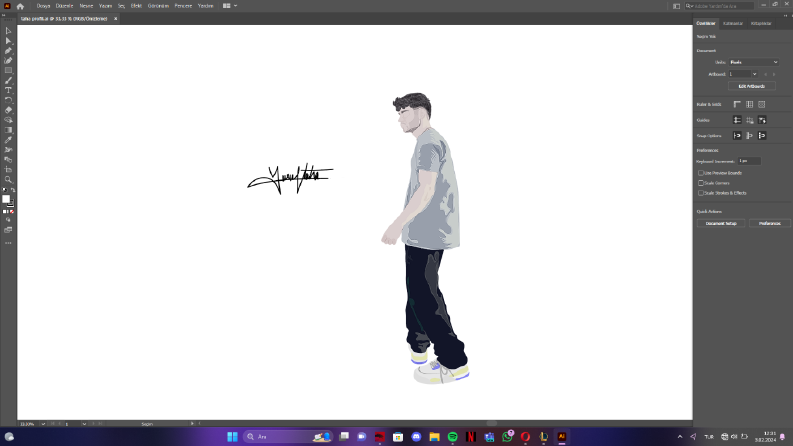This screenshot has width=793, height=446.
Task: Toggle show guides icon
Action: click(737, 120)
